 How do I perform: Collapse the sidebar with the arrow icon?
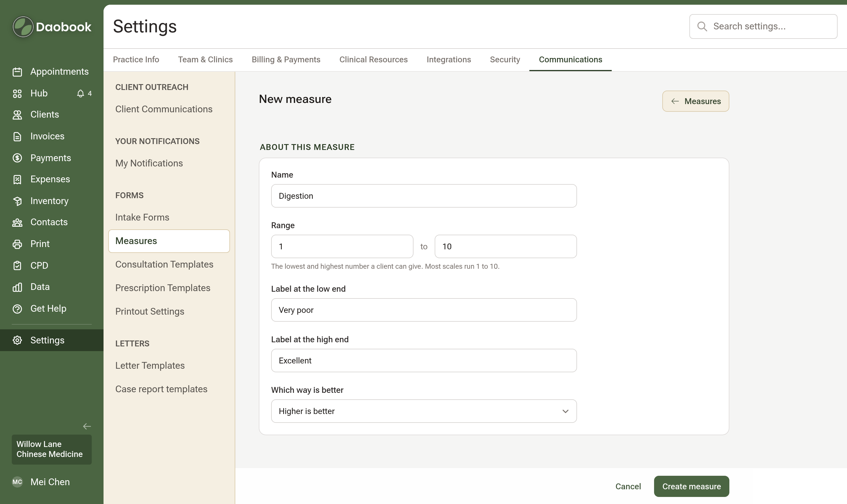point(87,426)
